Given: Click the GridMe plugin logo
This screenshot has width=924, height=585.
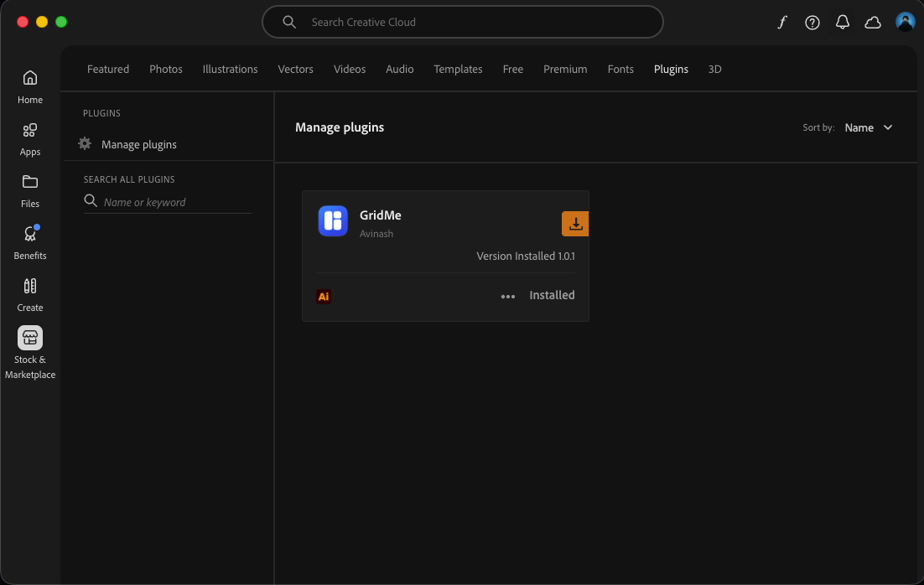Looking at the screenshot, I should tap(333, 221).
